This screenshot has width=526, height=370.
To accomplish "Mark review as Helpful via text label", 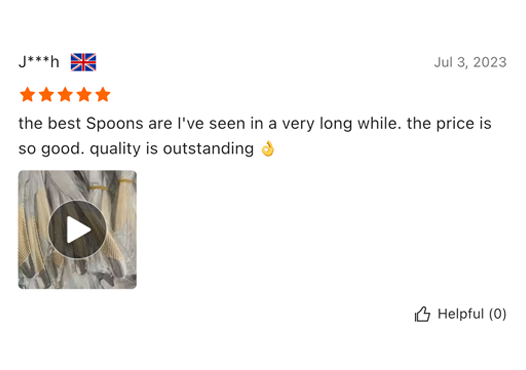I will pos(461,314).
